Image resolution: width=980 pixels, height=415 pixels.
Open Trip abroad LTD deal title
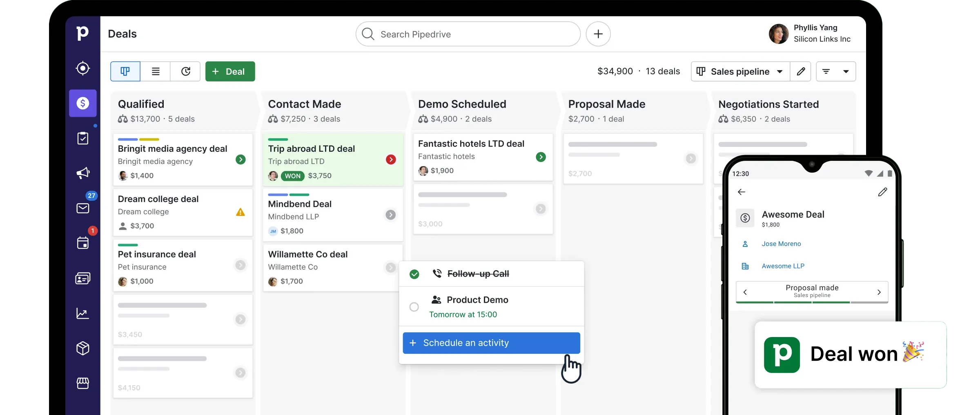pos(311,149)
